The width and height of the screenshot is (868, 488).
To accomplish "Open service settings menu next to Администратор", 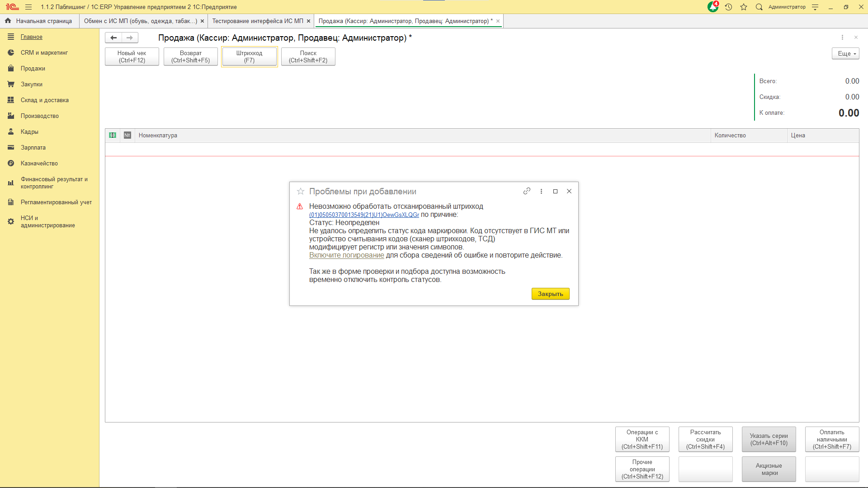I will pyautogui.click(x=815, y=7).
